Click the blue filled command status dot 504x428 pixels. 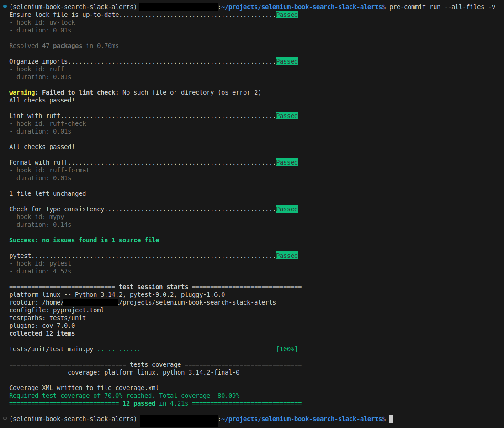click(x=5, y=7)
